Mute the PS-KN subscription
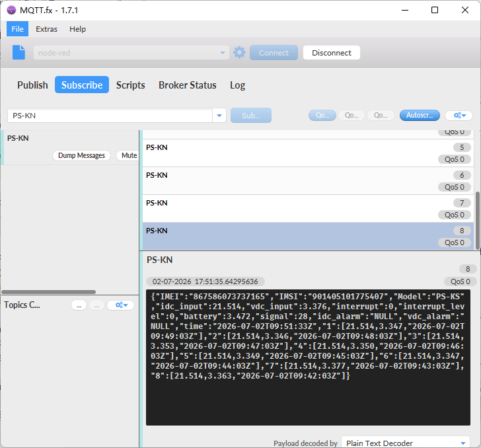This screenshot has width=481, height=448. [x=129, y=155]
